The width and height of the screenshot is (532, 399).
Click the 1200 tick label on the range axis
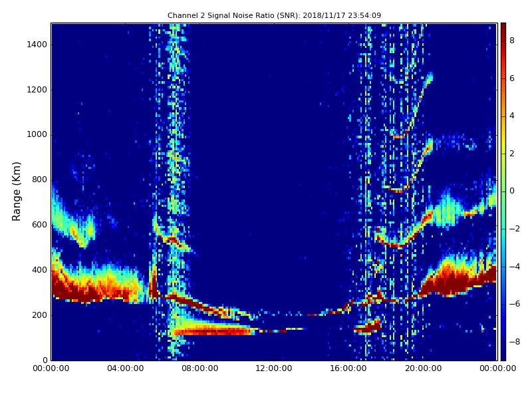tap(37, 90)
